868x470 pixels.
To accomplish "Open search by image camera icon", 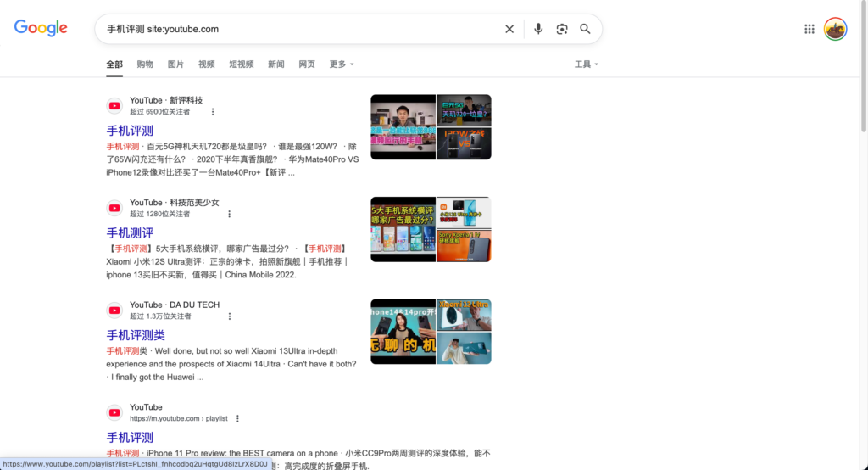I will tap(562, 29).
